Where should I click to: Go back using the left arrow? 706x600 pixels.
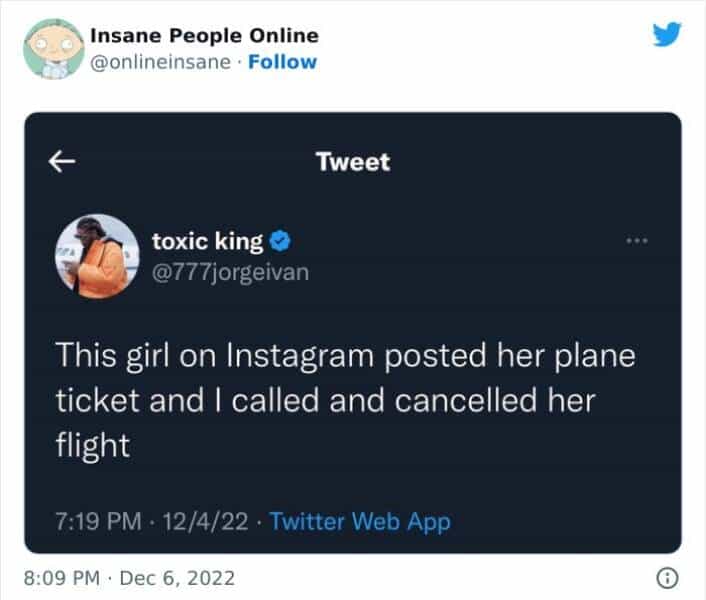coord(62,161)
